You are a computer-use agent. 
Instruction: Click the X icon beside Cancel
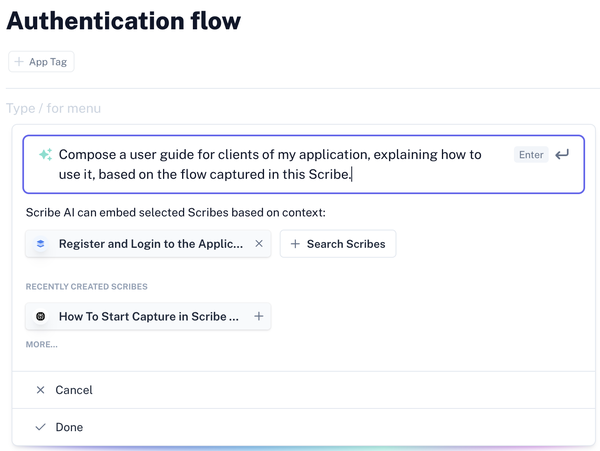40,390
